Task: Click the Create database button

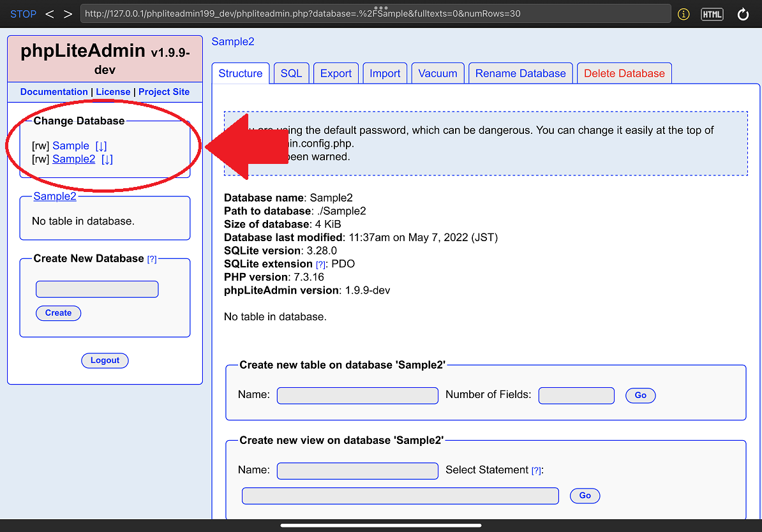Action: click(x=58, y=313)
